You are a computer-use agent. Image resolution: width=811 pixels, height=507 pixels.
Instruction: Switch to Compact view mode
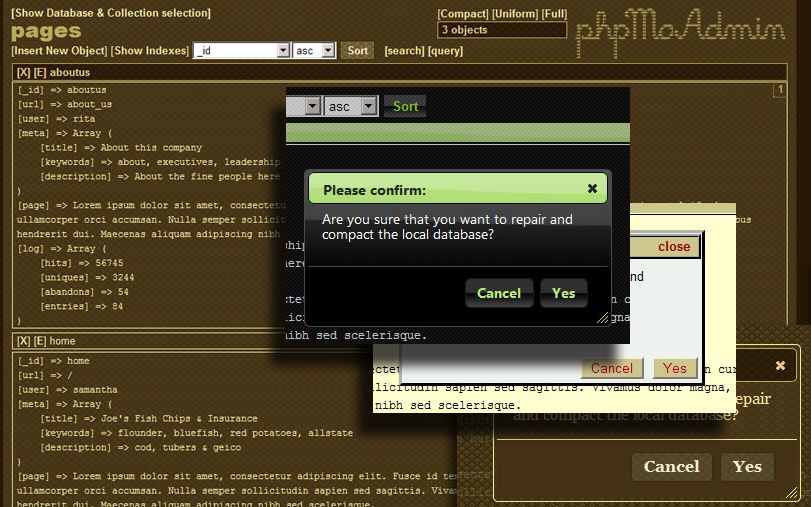click(x=463, y=14)
